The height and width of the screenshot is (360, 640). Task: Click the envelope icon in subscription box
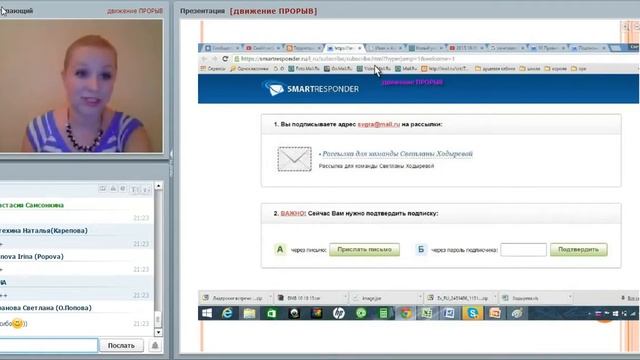294,159
